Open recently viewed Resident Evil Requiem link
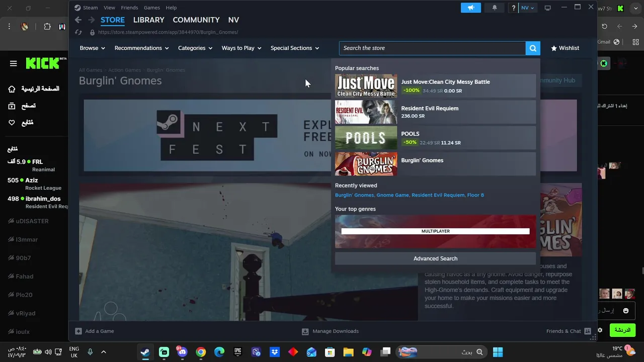Screen dimensions: 644x362 point(438,195)
